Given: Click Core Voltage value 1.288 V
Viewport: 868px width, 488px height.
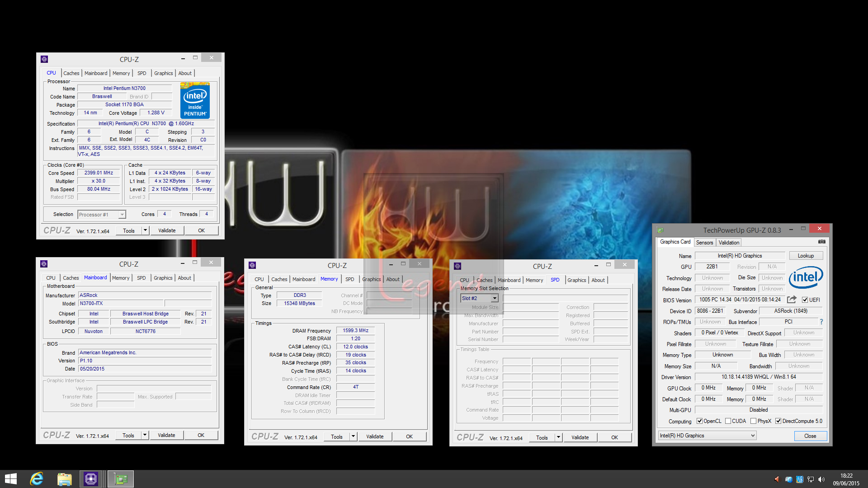Looking at the screenshot, I should (x=156, y=113).
